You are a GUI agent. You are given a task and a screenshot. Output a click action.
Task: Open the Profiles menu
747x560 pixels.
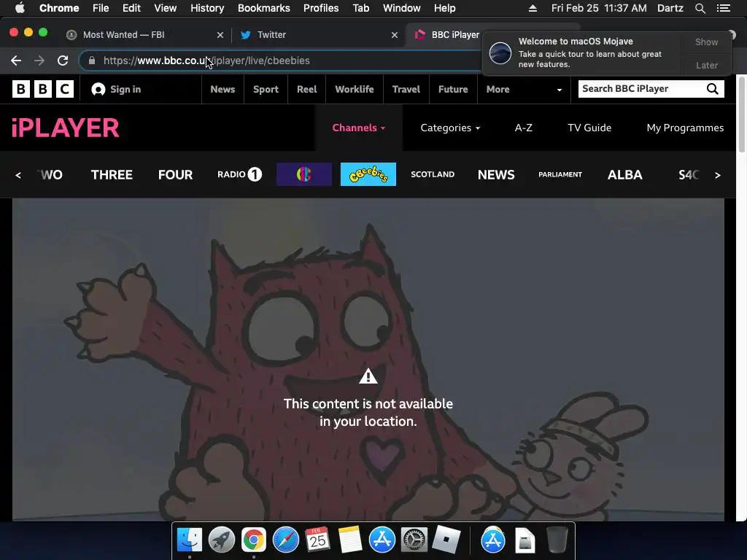321,8
